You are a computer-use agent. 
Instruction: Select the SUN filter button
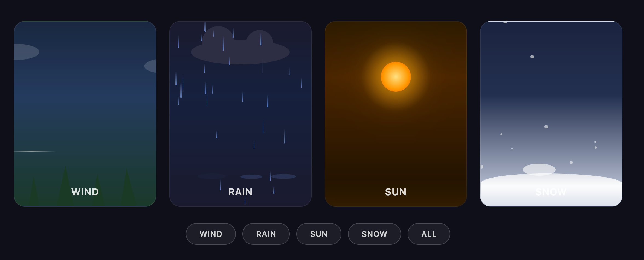[319, 234]
